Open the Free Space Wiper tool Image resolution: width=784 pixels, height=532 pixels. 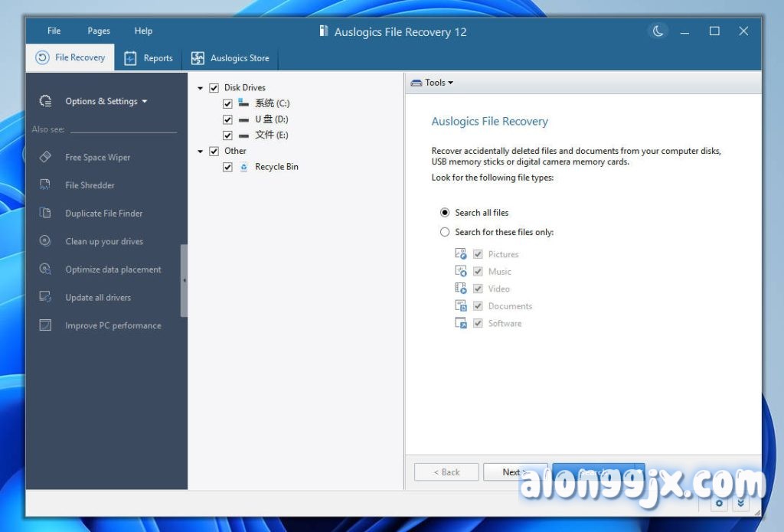97,158
